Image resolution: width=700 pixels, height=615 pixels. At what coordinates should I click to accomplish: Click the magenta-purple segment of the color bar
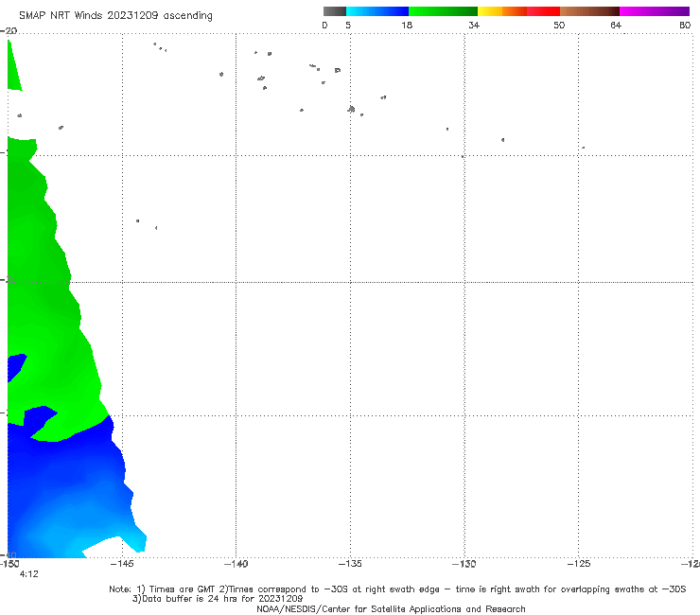coord(655,11)
